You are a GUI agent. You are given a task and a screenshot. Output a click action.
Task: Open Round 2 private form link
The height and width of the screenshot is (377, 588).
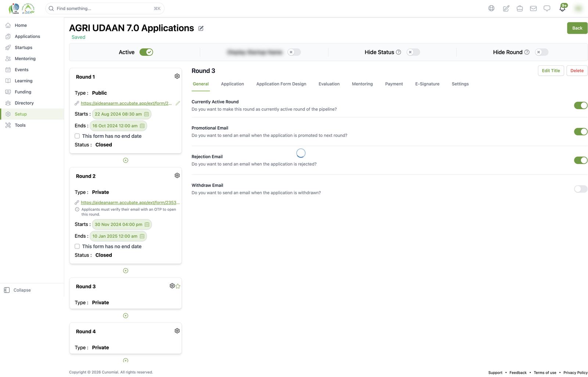pos(130,203)
